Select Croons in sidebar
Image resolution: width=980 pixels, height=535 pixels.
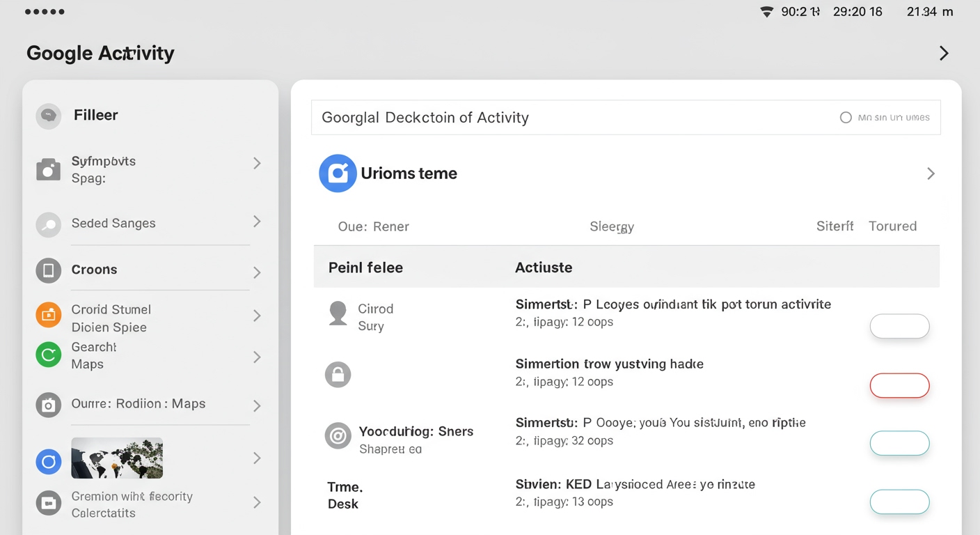(94, 270)
